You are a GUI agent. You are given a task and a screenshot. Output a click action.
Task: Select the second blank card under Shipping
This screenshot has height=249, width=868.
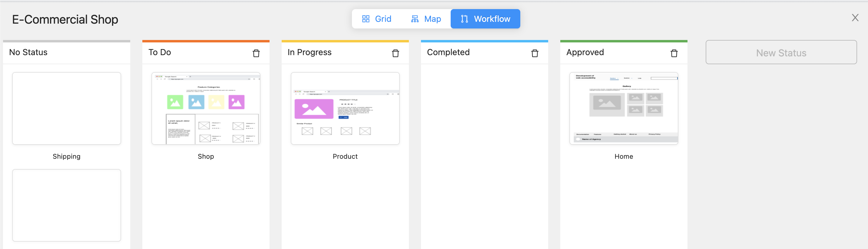point(66,205)
